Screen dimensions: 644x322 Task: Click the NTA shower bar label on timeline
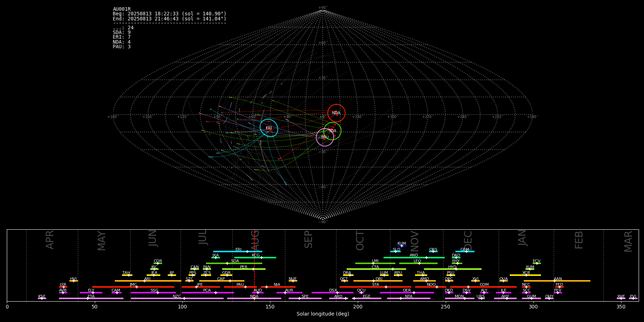click(409, 297)
